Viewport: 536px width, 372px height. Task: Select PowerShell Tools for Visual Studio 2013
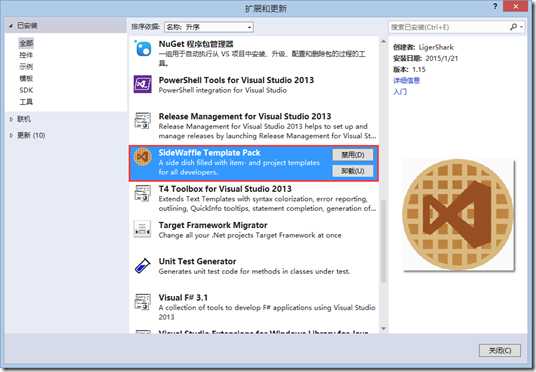236,80
